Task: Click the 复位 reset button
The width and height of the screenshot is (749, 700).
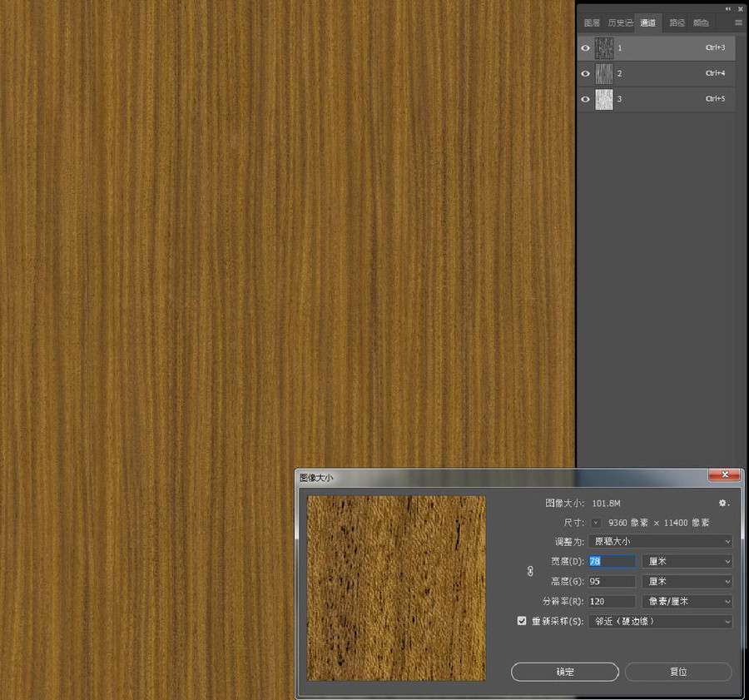Action: pyautogui.click(x=678, y=672)
